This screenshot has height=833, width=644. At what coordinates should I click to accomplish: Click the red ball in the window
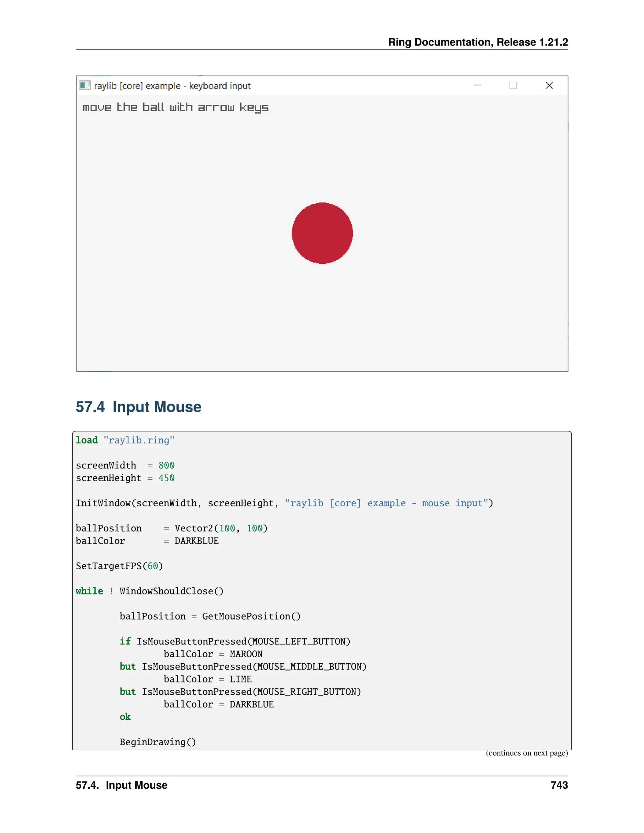(x=322, y=233)
